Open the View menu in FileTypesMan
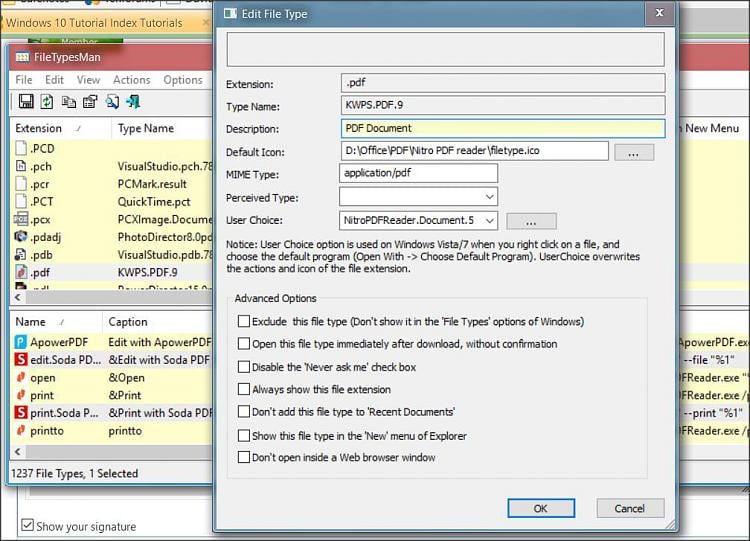750x541 pixels. pos(88,80)
